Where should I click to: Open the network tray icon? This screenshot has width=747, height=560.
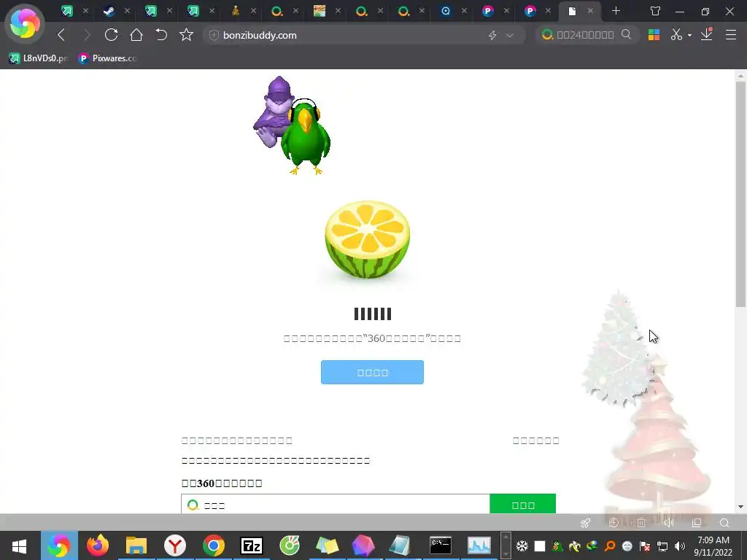(662, 546)
